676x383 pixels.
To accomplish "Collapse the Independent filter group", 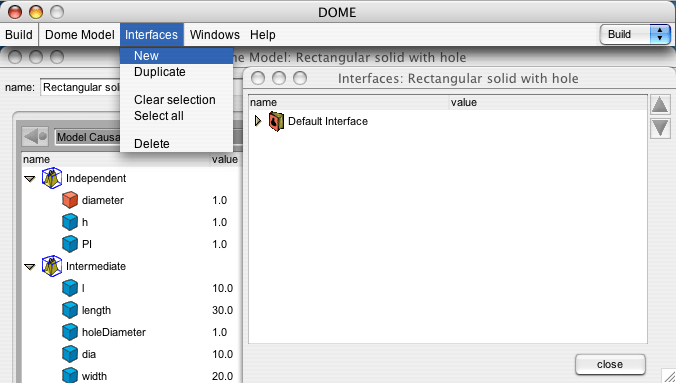I will 29,179.
